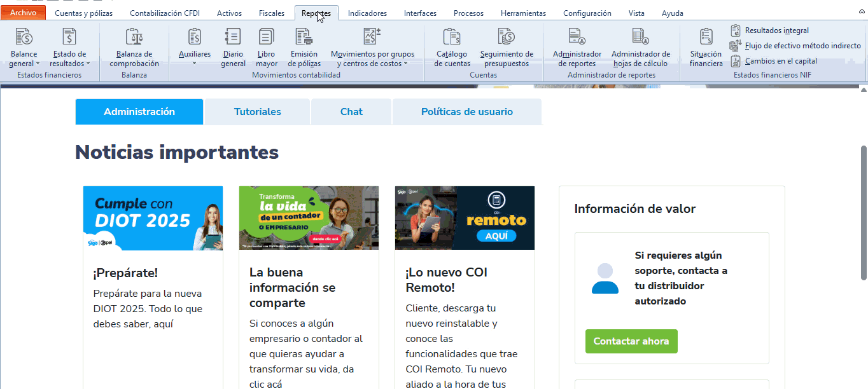Click the Contactar ahora button
This screenshot has width=868, height=389.
pyautogui.click(x=631, y=341)
